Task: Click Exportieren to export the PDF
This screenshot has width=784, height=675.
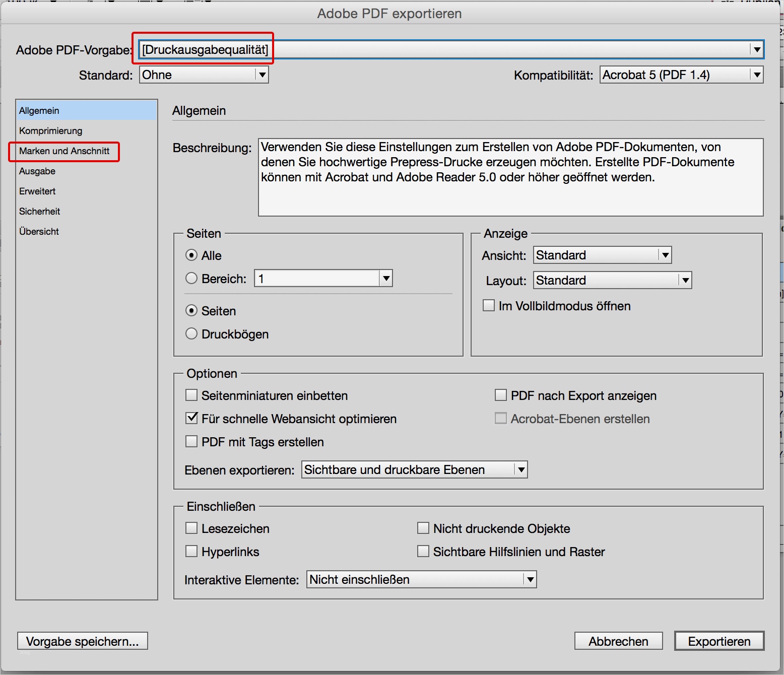Action: pyautogui.click(x=720, y=641)
